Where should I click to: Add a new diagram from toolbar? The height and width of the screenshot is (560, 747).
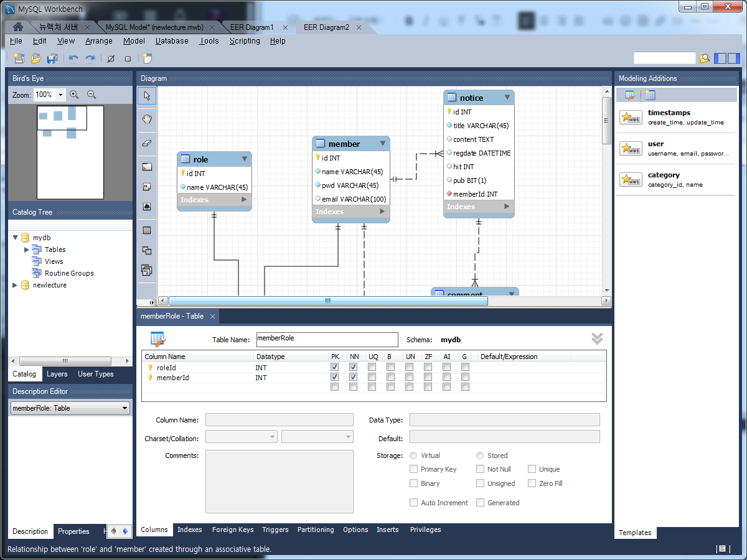click(148, 58)
